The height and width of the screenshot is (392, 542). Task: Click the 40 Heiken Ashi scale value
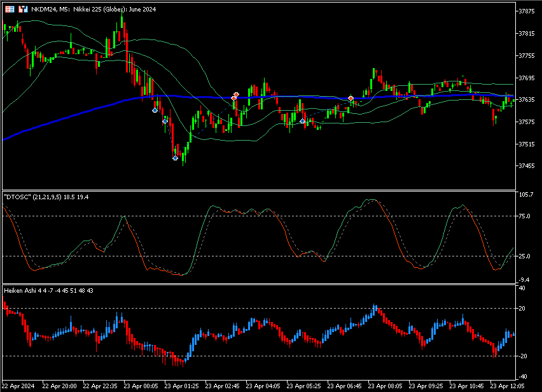(522, 288)
